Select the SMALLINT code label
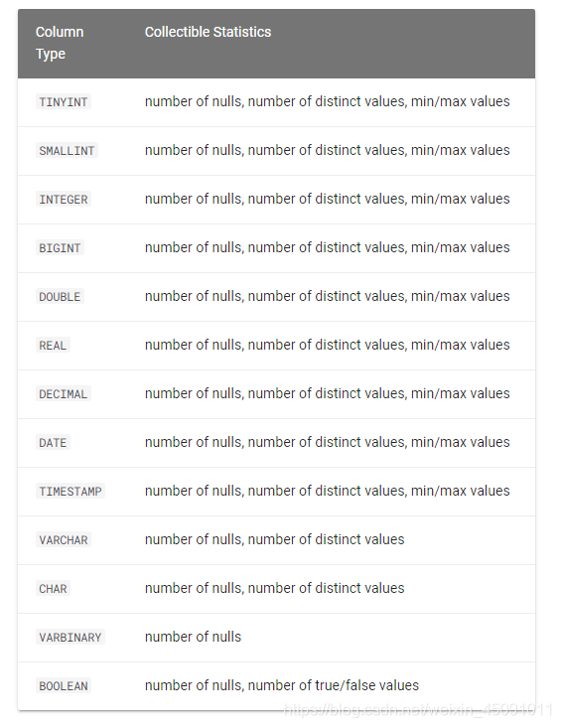The image size is (561, 728). (67, 150)
